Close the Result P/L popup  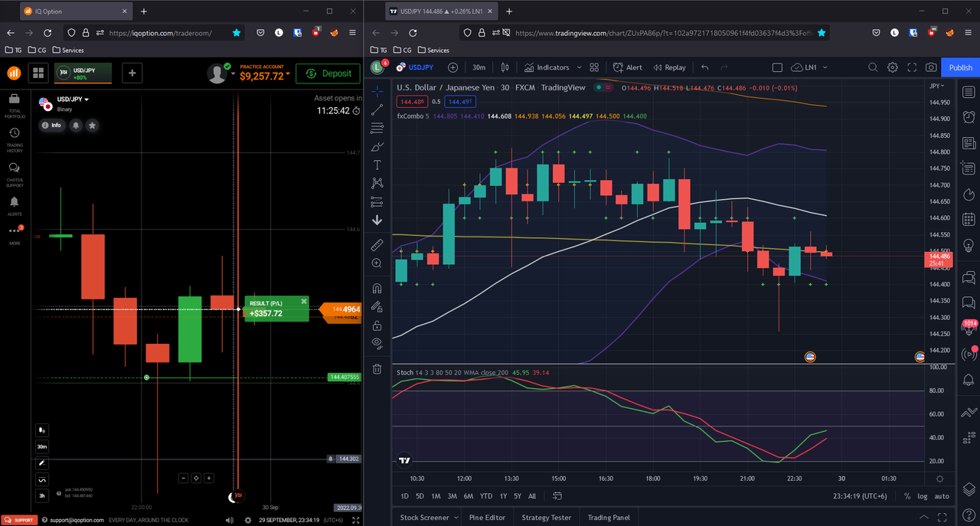304,302
